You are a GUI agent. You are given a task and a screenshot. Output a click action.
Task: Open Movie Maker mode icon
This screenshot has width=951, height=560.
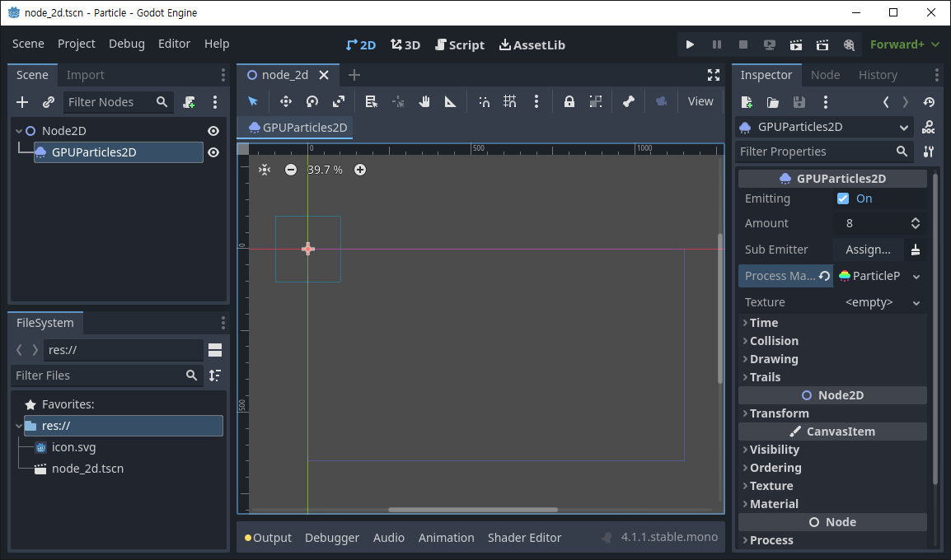coord(849,44)
